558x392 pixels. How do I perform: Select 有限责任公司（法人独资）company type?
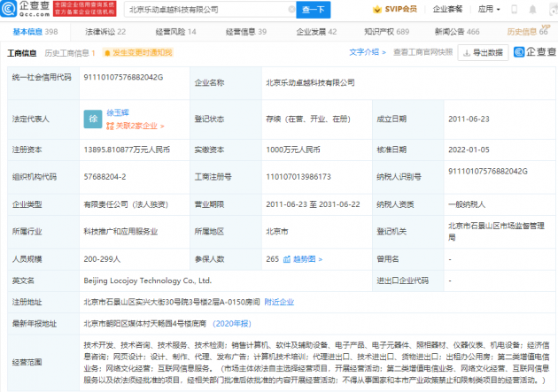[126, 204]
